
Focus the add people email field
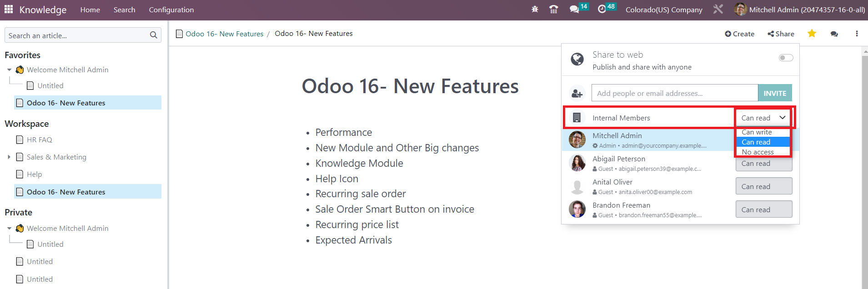point(675,93)
